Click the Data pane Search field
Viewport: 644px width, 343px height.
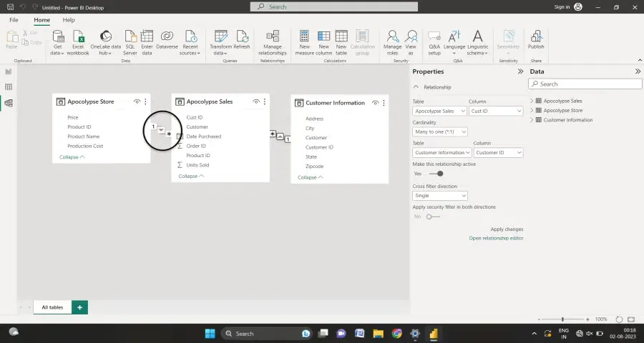coord(585,84)
